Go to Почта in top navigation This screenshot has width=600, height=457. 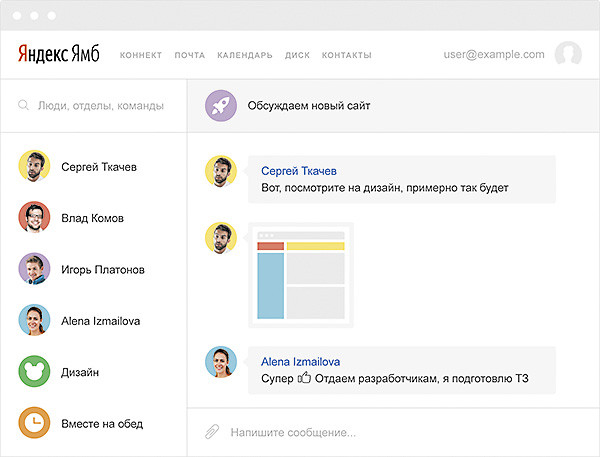click(x=189, y=55)
